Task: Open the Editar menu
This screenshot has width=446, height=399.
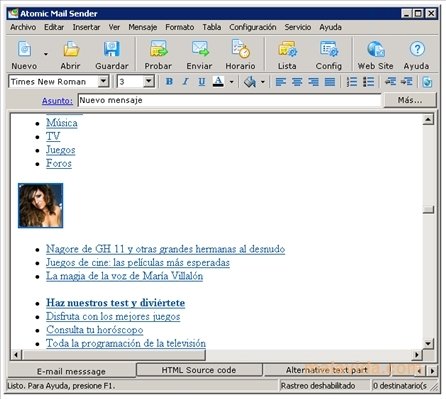Action: click(x=54, y=27)
